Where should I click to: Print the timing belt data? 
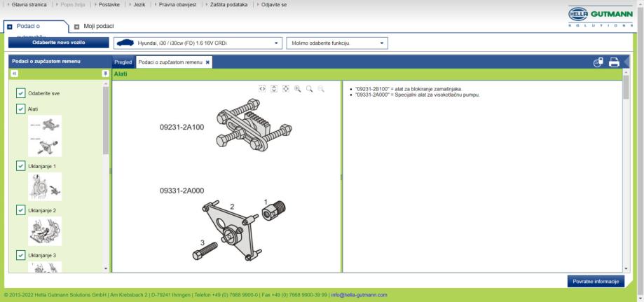[x=614, y=62]
